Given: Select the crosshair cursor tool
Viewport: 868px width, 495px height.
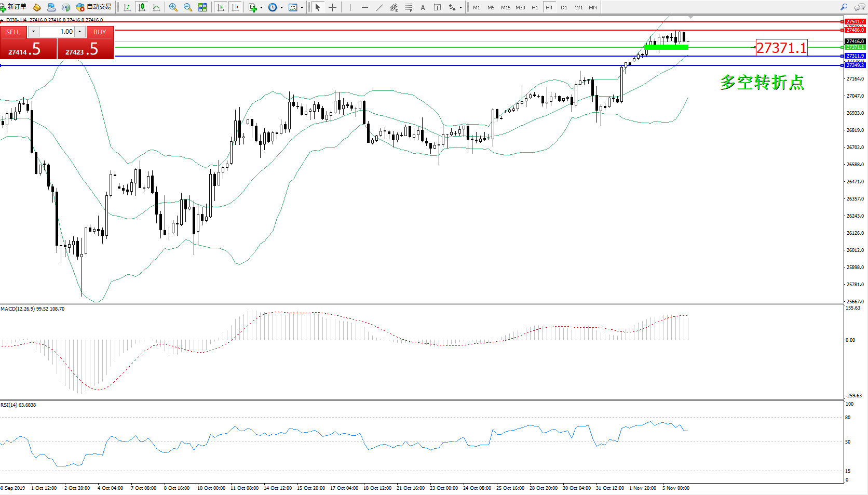Looking at the screenshot, I should coord(332,7).
